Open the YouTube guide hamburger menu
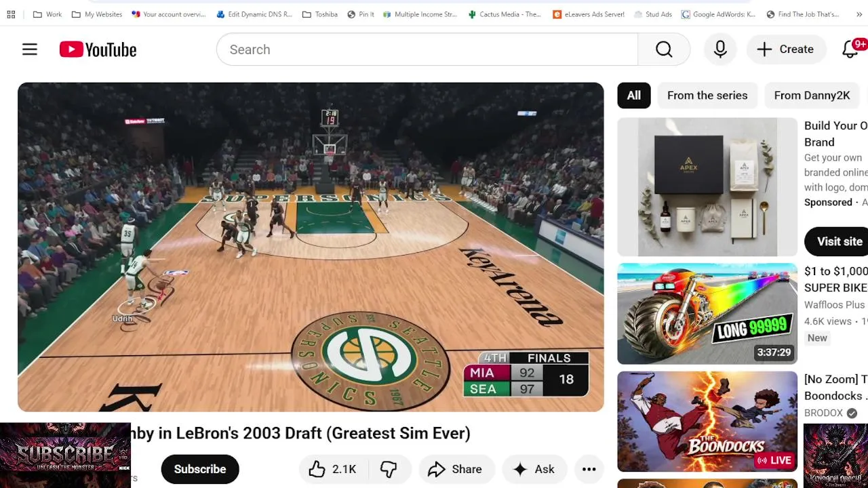 pyautogui.click(x=30, y=49)
